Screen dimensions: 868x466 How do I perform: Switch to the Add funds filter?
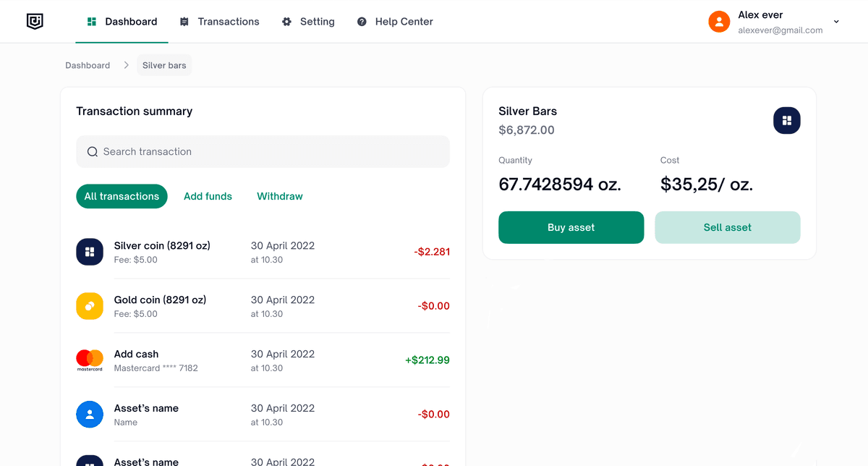click(208, 196)
